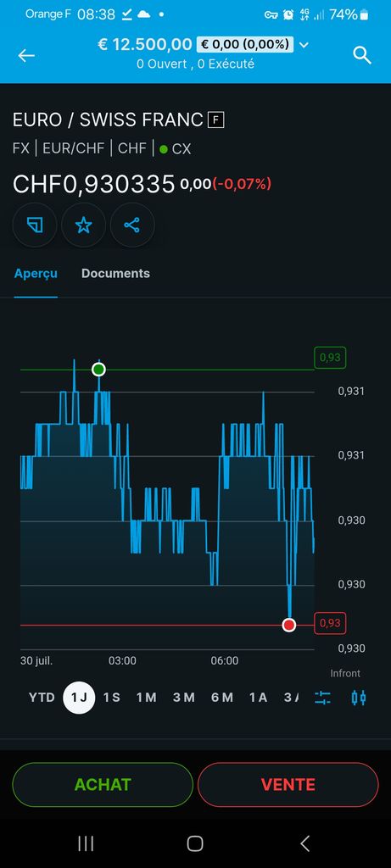The width and height of the screenshot is (391, 868).
Task: Switch to the Documents tab
Action: [x=115, y=274]
